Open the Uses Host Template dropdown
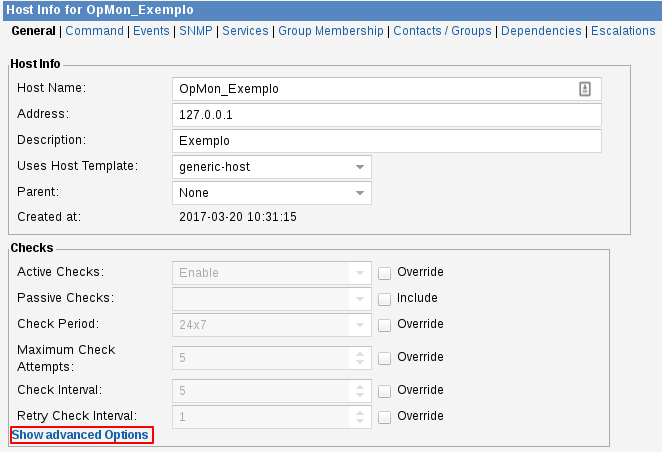This screenshot has width=662, height=452. (x=271, y=167)
